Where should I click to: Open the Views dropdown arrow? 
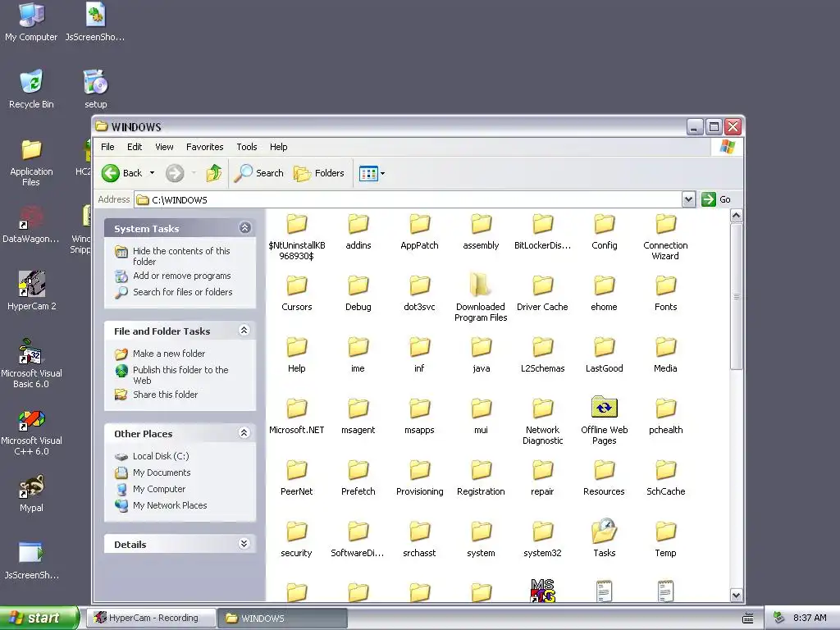382,174
